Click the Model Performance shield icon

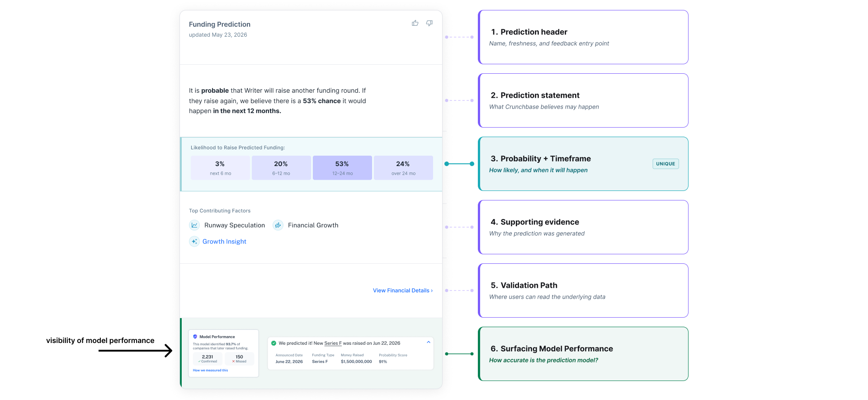click(195, 337)
